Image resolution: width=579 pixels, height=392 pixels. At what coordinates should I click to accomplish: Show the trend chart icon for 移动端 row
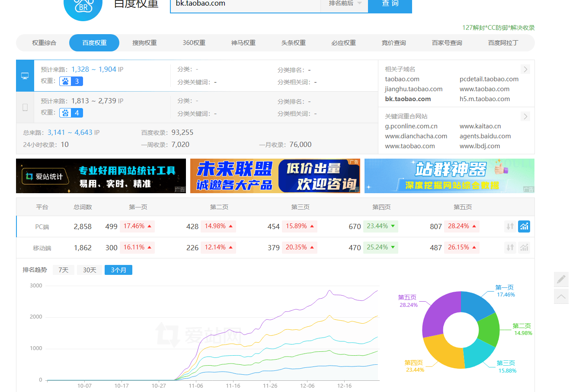tap(524, 247)
